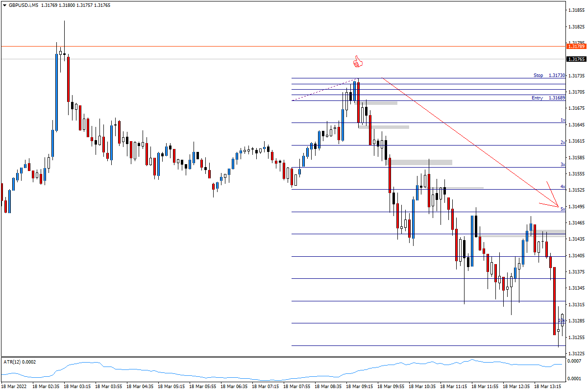
Task: Click the 18 Mar 11:15 time label
Action: (x=453, y=387)
